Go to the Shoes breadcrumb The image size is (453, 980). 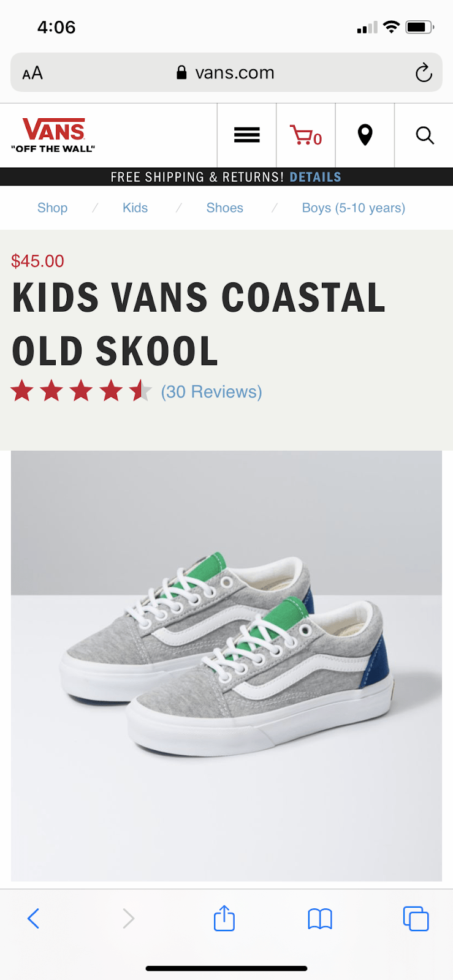point(224,208)
